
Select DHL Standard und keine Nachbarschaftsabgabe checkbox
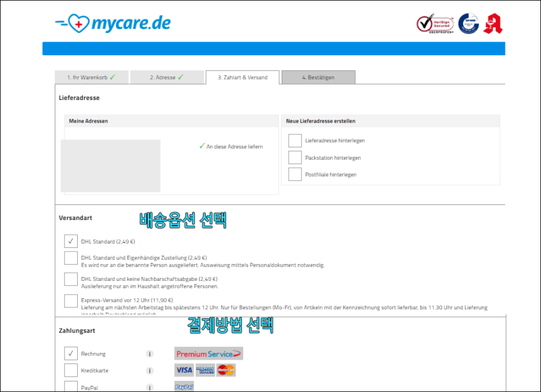[71, 280]
